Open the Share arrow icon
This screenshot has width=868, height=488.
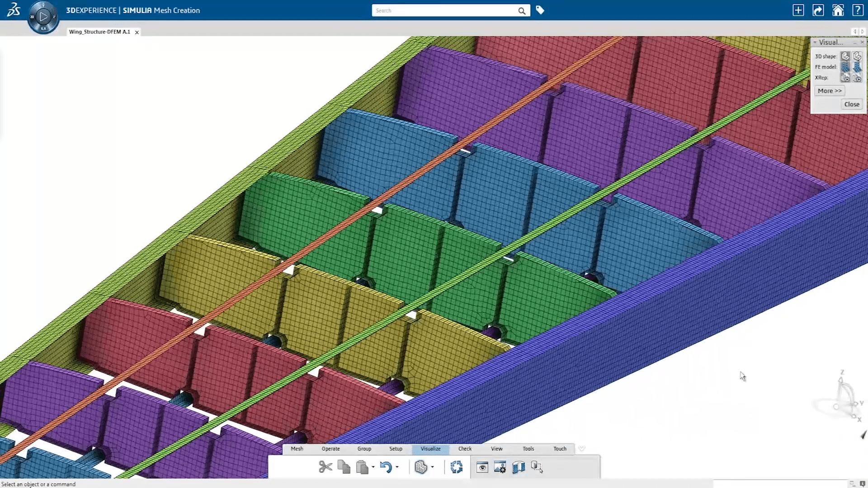(x=818, y=10)
